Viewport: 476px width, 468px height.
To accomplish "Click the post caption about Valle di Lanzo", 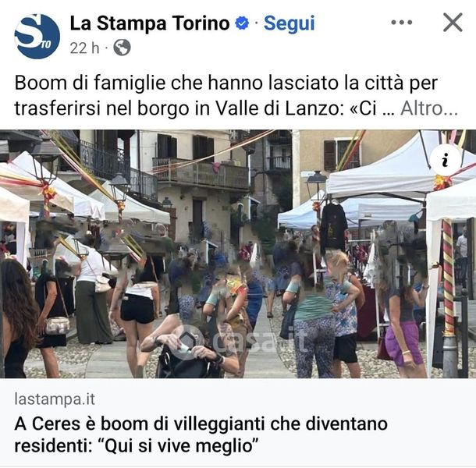I will pos(226,95).
